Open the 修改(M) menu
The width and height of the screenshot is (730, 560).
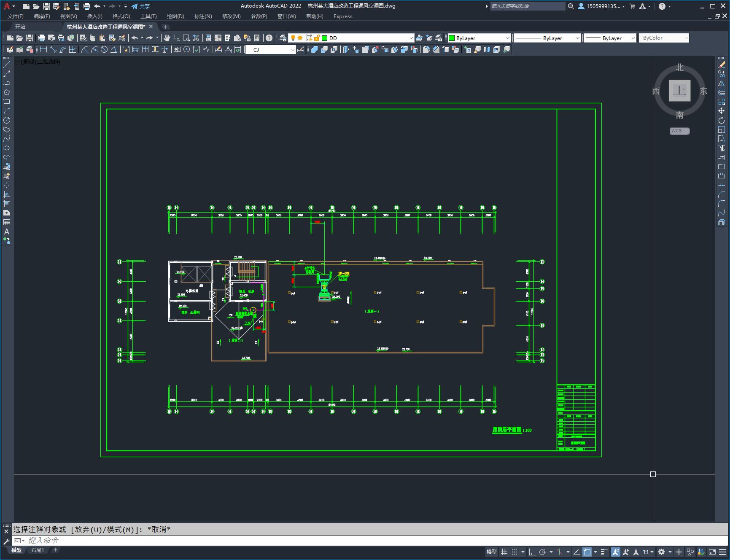tap(231, 16)
